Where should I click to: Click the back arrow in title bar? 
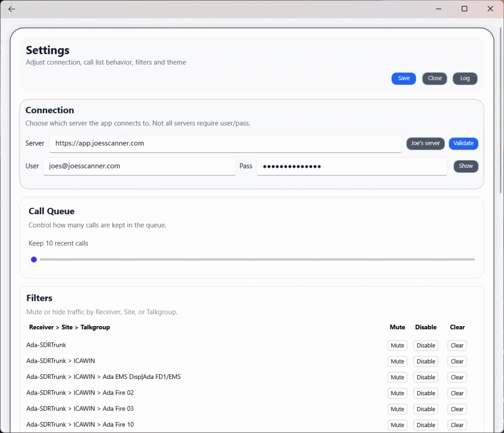12,9
